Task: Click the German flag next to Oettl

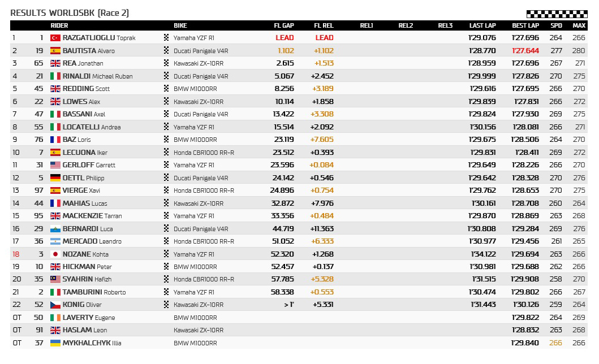Action: [55, 178]
